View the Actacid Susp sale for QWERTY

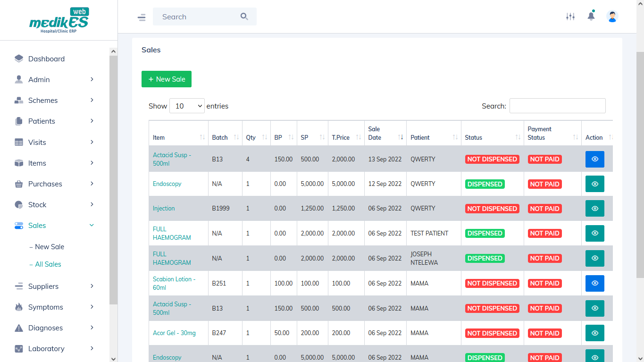(595, 159)
